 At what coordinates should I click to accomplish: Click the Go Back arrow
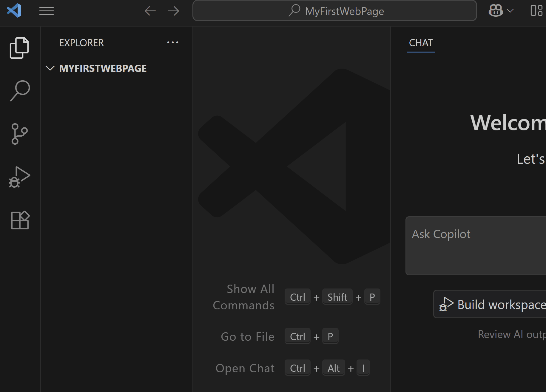pos(150,11)
